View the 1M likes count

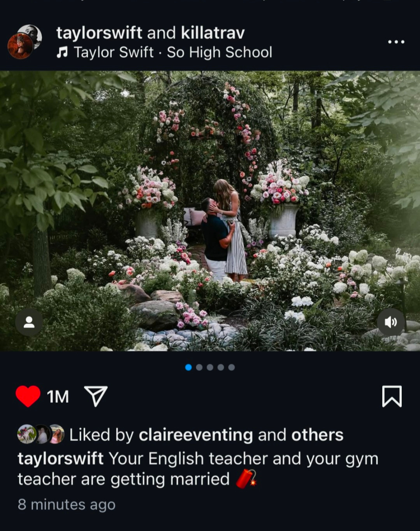[x=58, y=397]
